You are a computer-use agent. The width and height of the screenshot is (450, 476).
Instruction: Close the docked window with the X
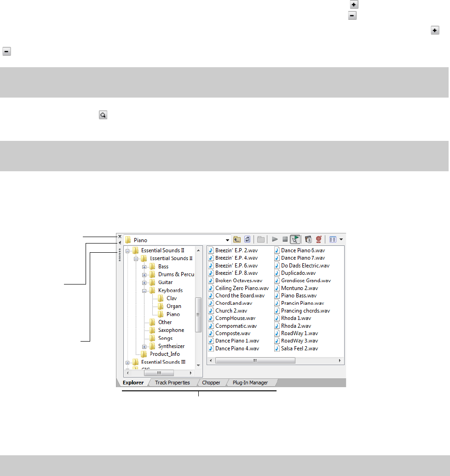120,237
